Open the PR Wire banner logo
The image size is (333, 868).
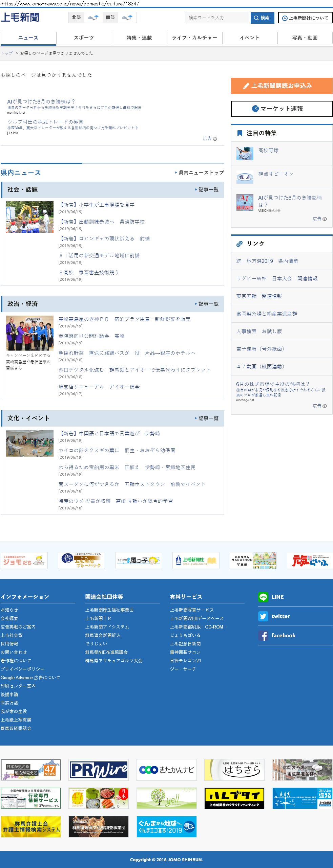pyautogui.click(x=99, y=770)
